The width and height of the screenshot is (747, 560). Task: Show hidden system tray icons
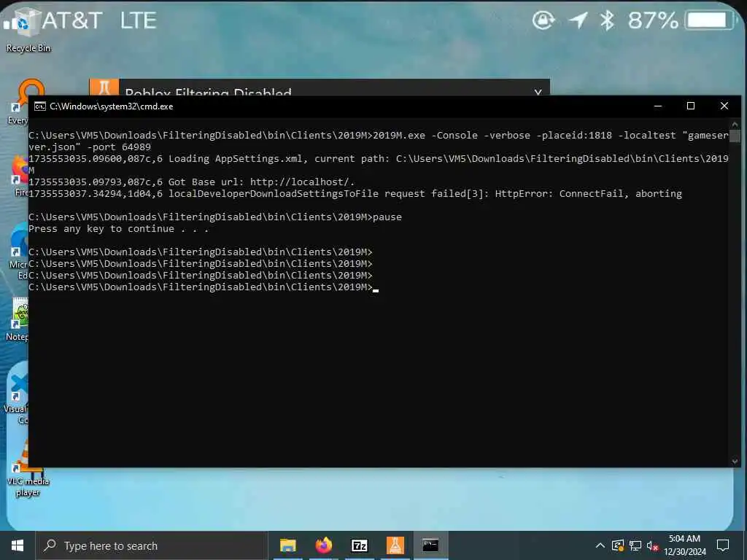point(600,545)
